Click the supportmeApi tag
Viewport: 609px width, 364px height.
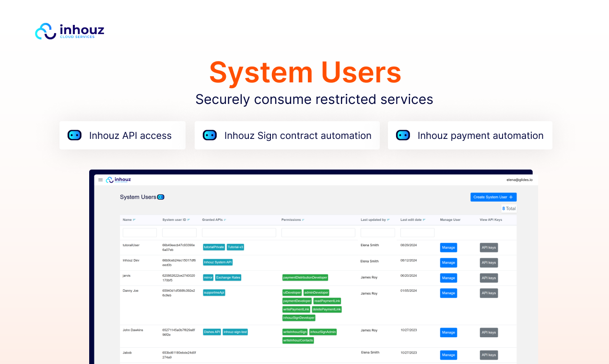coord(214,292)
